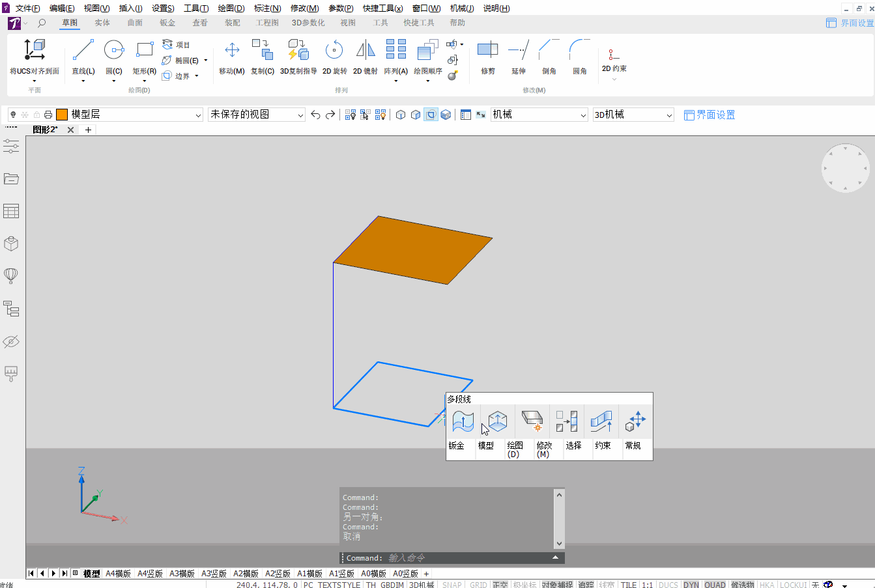Switch to the Solid (实体) ribbon tab
875x588 pixels.
102,23
